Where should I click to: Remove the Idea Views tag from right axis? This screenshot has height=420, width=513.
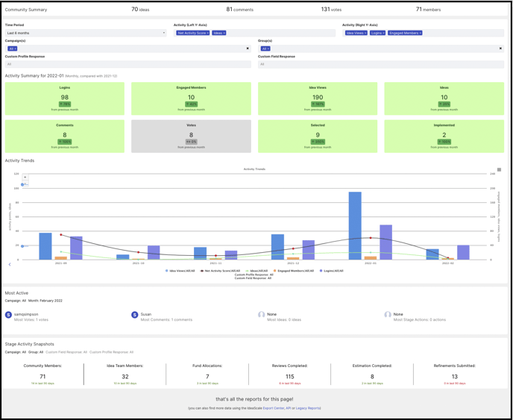tap(365, 33)
